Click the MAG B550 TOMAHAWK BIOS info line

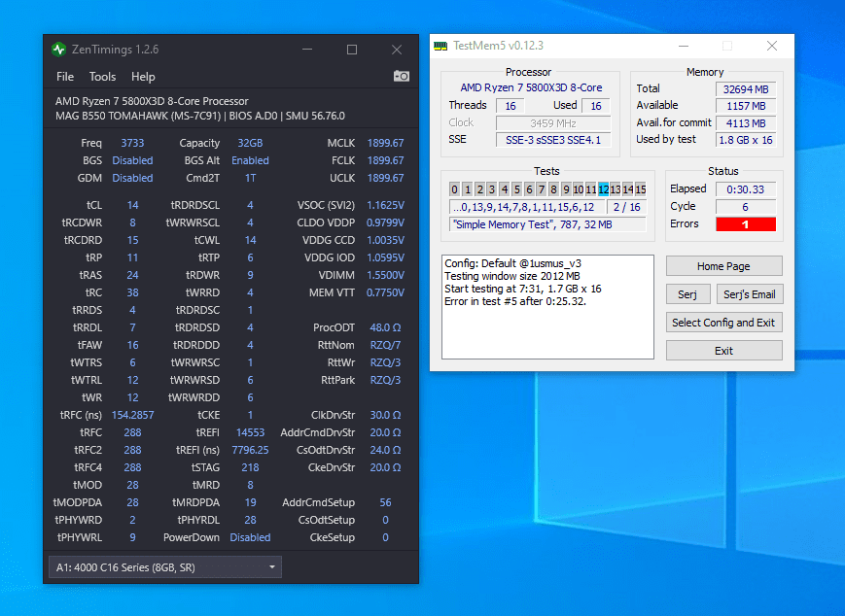pyautogui.click(x=200, y=116)
